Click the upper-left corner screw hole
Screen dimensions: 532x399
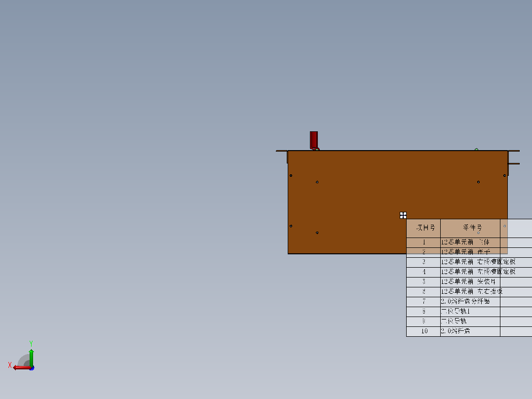[291, 176]
